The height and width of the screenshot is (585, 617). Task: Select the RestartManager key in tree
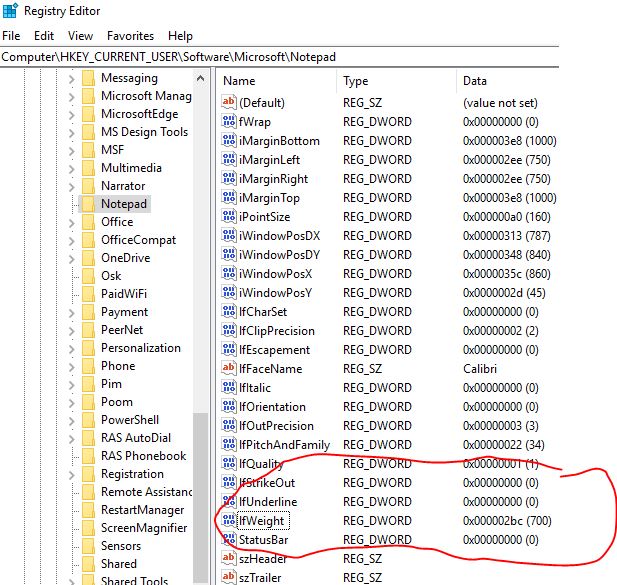click(x=142, y=509)
